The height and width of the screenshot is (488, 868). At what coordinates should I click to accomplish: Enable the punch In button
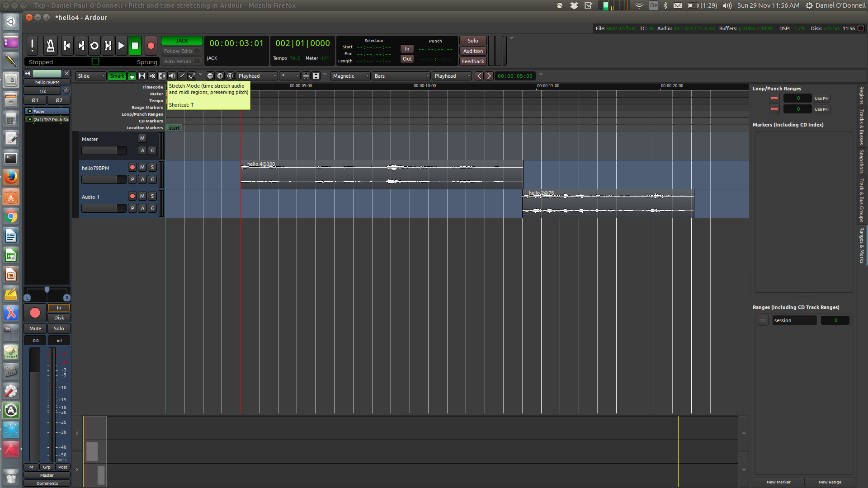click(407, 49)
